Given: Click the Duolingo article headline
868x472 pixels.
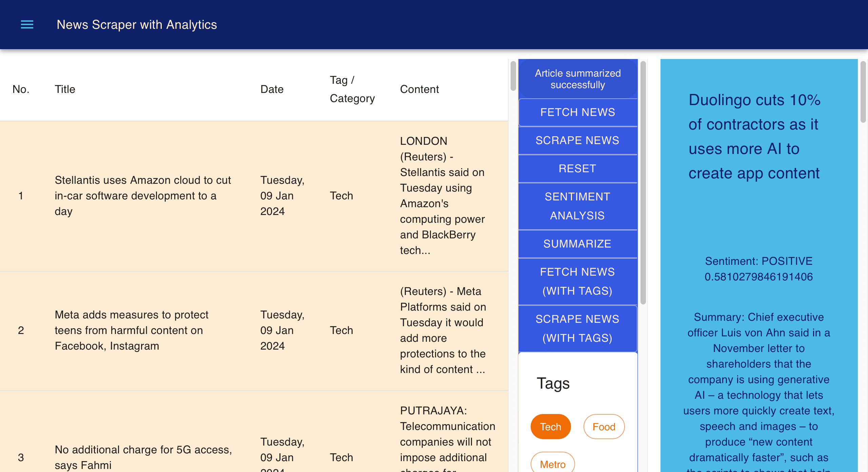Looking at the screenshot, I should [754, 137].
